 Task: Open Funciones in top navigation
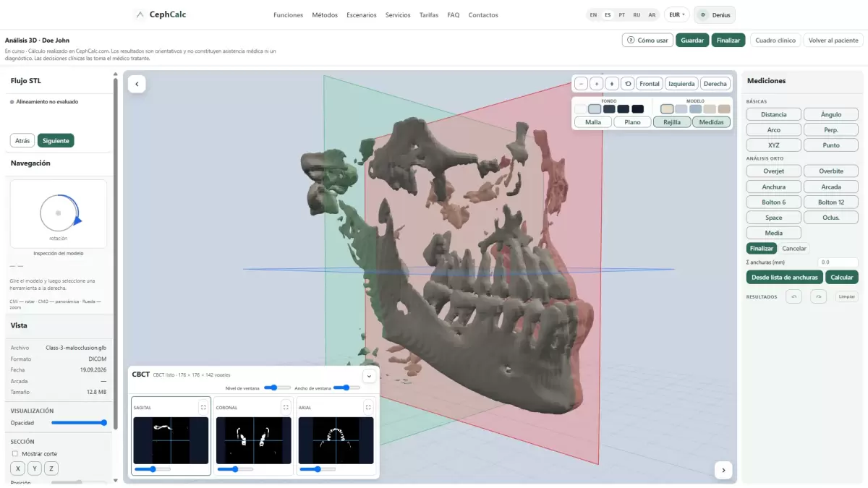pyautogui.click(x=289, y=15)
